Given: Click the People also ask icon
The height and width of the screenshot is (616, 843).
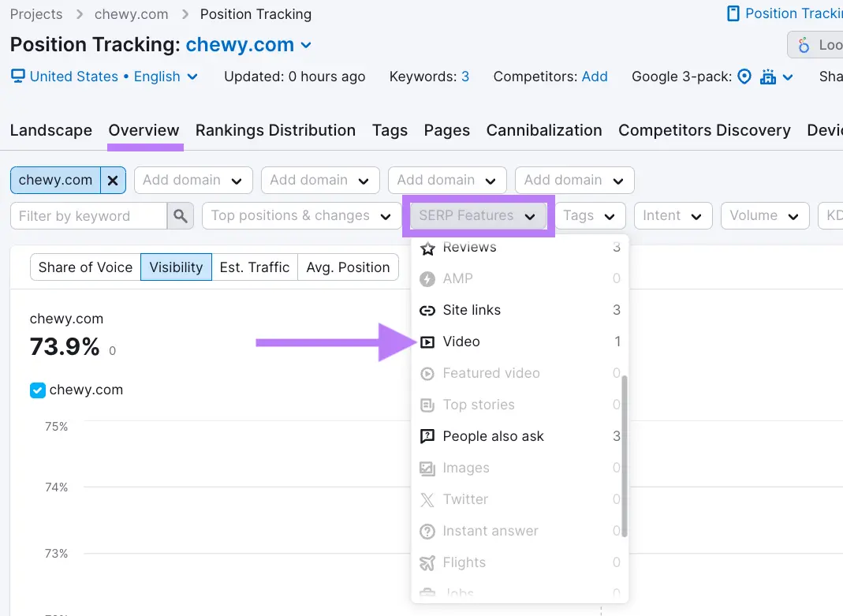Looking at the screenshot, I should [x=427, y=436].
